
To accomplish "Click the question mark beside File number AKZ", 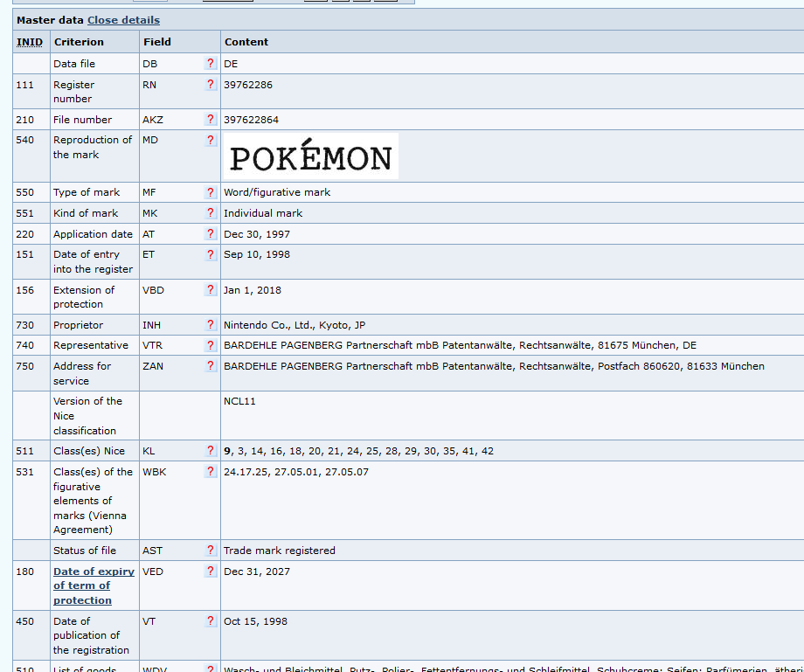I will pos(211,119).
